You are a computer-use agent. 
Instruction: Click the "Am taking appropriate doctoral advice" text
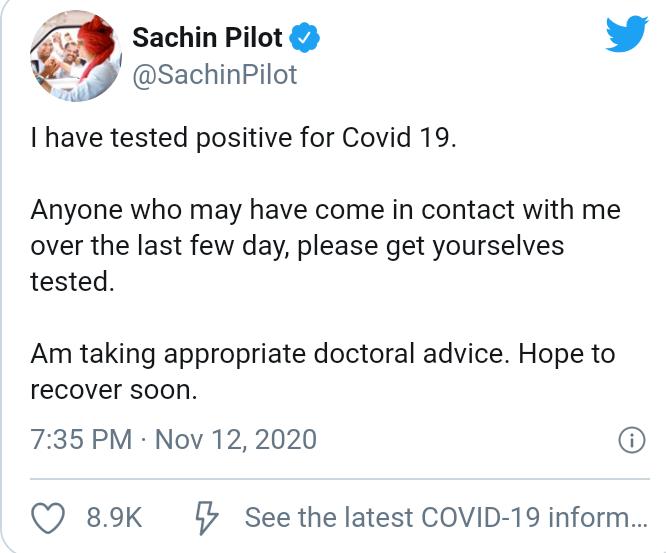[x=266, y=354]
